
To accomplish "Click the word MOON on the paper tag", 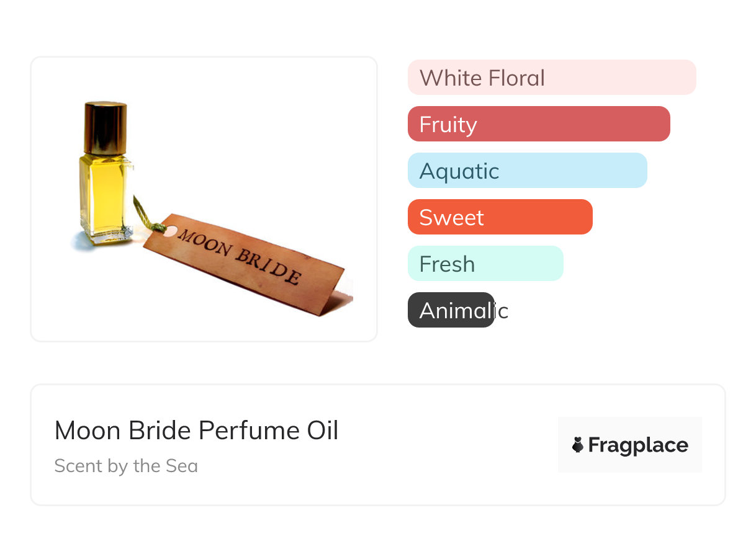I will [204, 244].
